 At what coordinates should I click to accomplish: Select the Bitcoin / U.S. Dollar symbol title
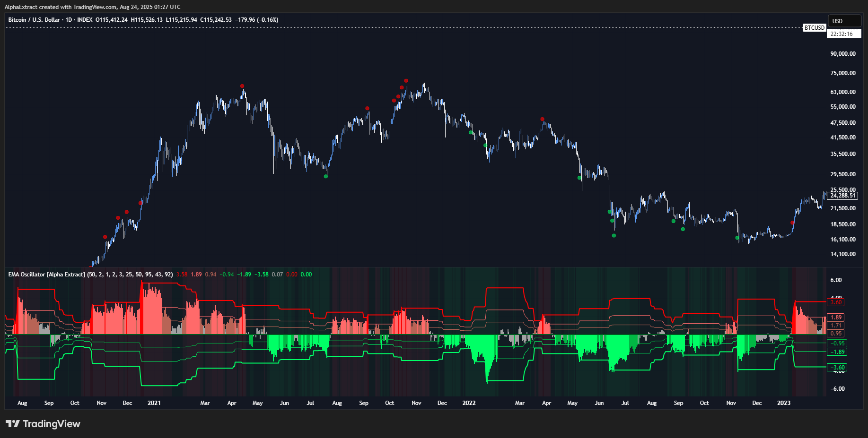click(x=34, y=20)
